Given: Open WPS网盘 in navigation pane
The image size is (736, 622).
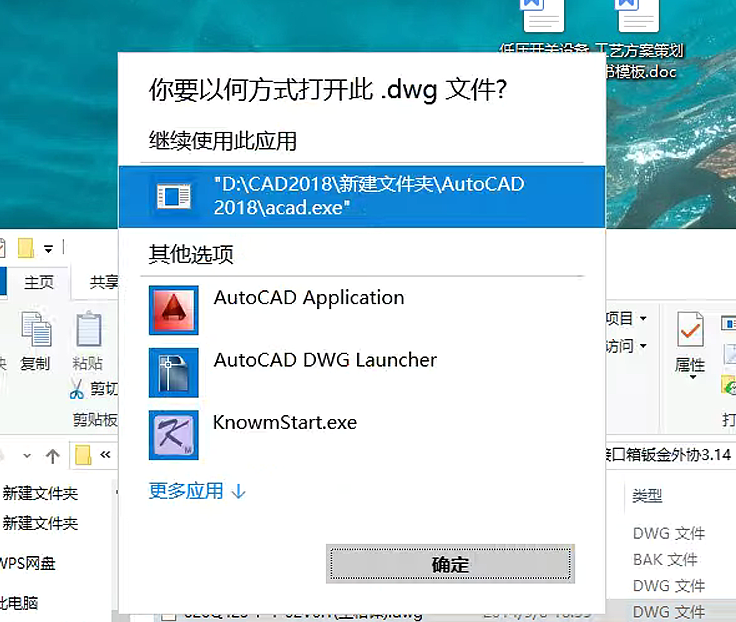Looking at the screenshot, I should [x=27, y=563].
